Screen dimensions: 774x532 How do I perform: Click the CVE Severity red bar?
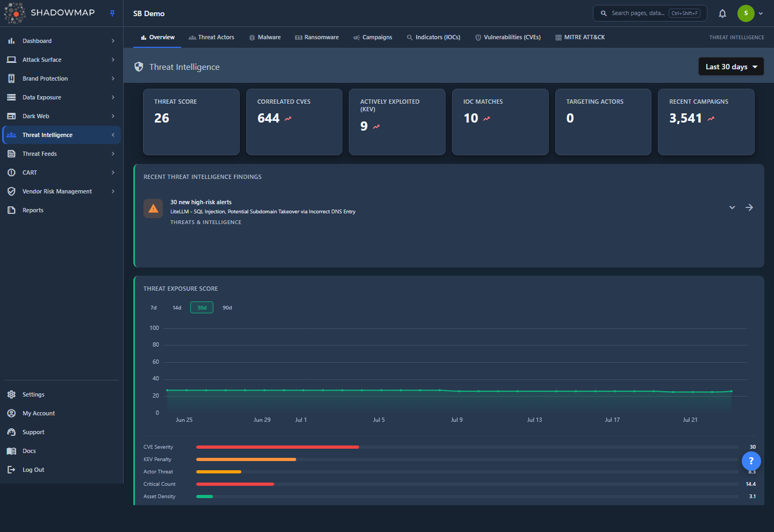click(x=277, y=447)
